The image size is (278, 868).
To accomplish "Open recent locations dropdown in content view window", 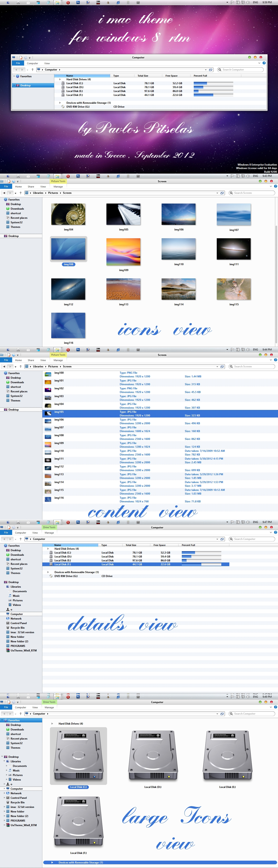I will point(15,367).
